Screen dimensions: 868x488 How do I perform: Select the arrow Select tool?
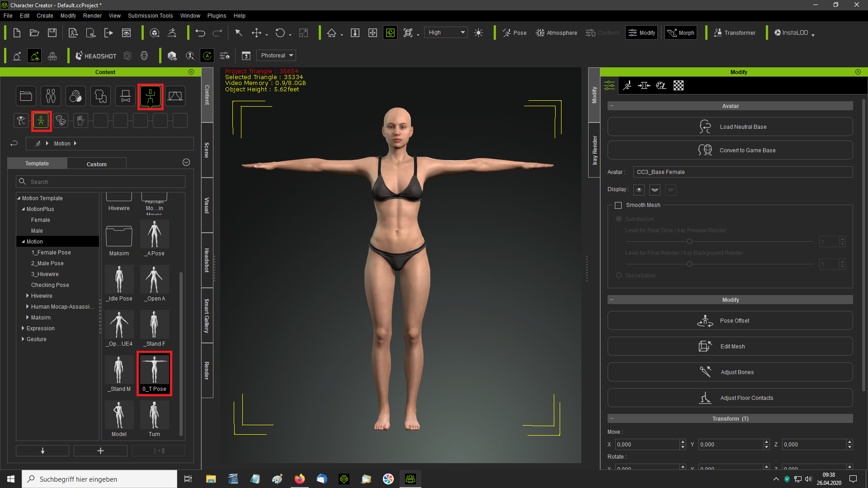pyautogui.click(x=239, y=33)
